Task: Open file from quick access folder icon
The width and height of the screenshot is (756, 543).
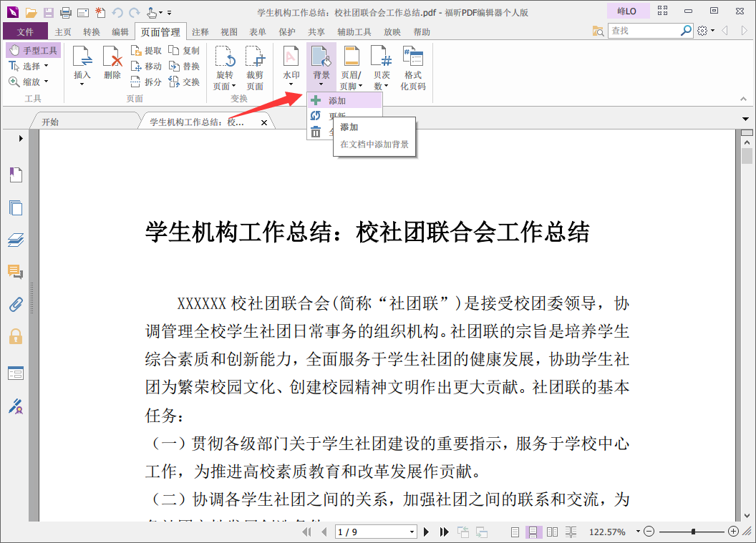Action: pyautogui.click(x=31, y=13)
